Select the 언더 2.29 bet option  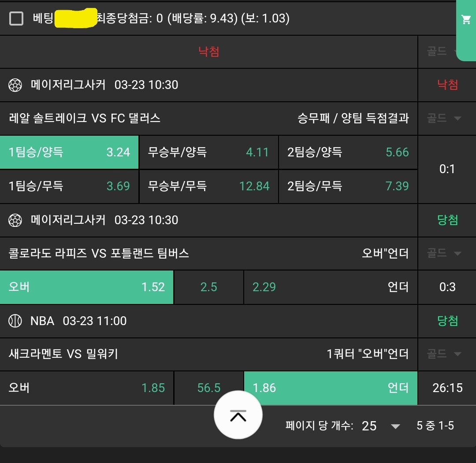(x=331, y=287)
